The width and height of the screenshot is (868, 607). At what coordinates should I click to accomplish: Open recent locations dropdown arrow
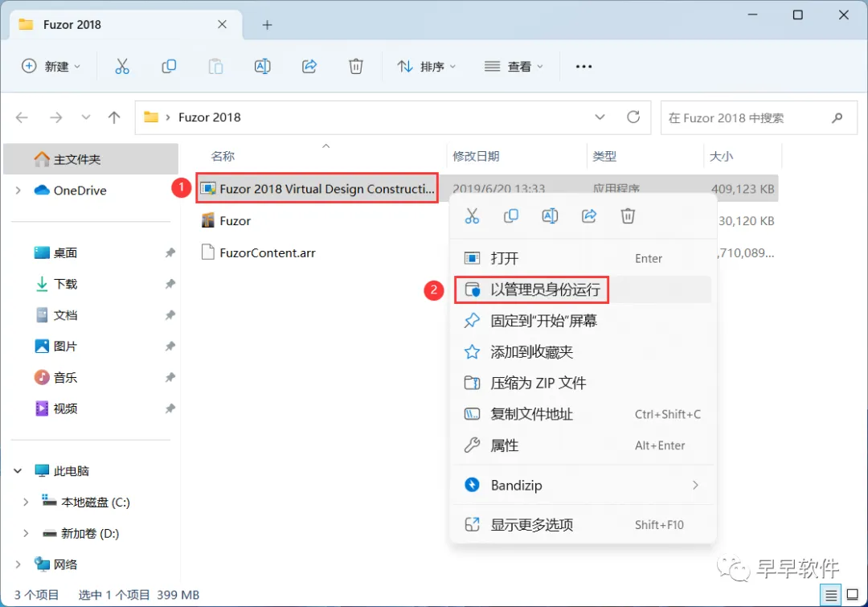click(85, 117)
